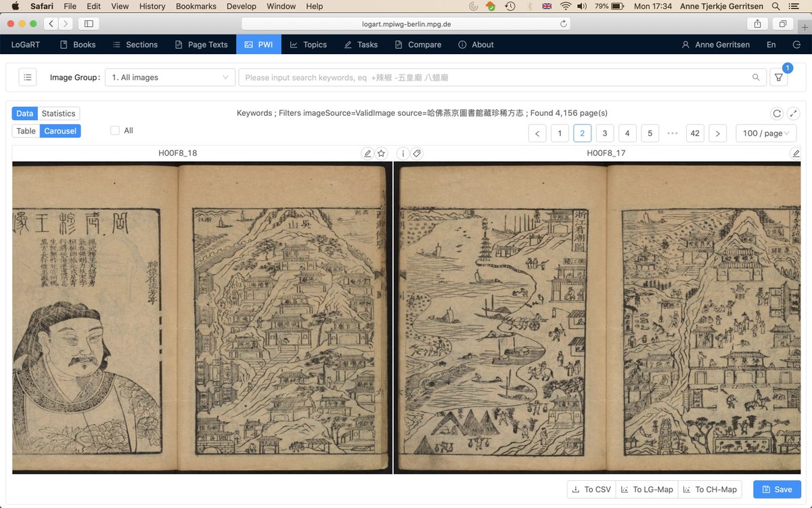The width and height of the screenshot is (812, 508).
Task: Open the 100 / page size dropdown
Action: (x=766, y=133)
